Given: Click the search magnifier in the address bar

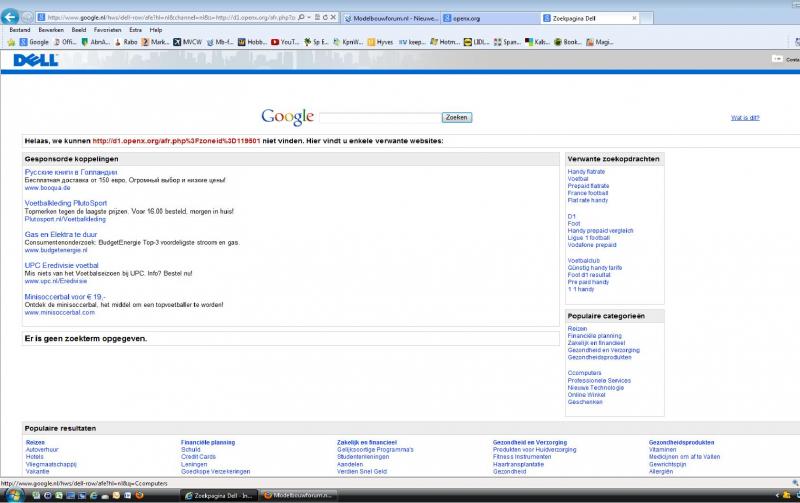Looking at the screenshot, I should pos(301,17).
